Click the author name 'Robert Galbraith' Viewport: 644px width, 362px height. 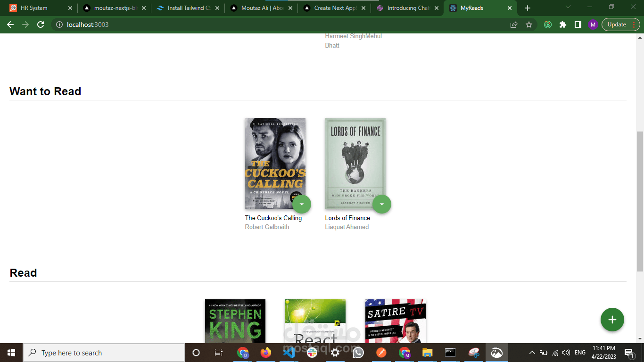click(267, 227)
